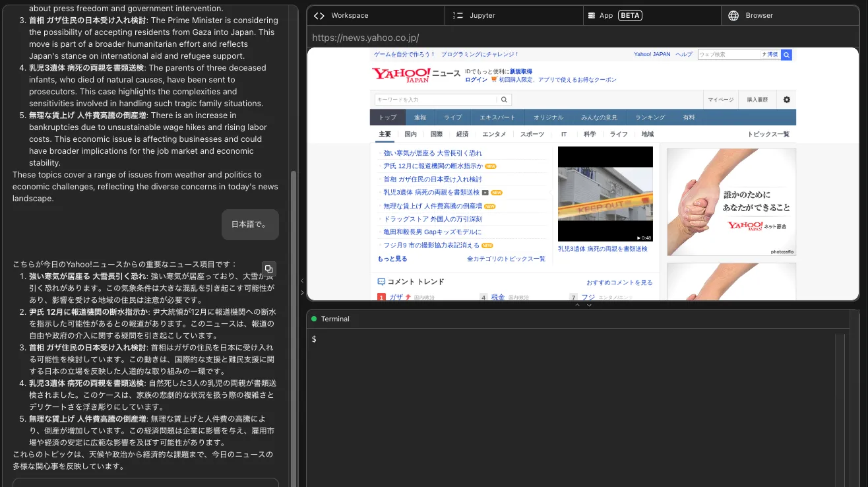Open the 国内 news category
The image size is (868, 487).
pyautogui.click(x=410, y=134)
